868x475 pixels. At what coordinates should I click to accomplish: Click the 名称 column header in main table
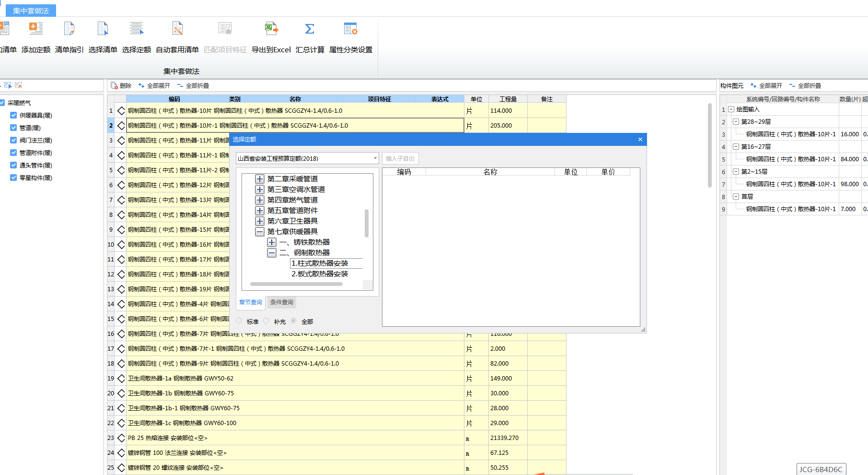295,99
